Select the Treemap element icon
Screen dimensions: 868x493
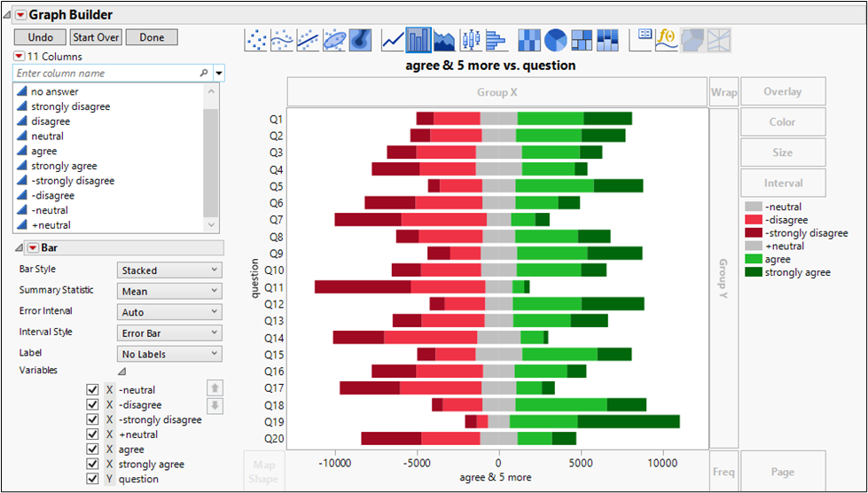point(582,40)
